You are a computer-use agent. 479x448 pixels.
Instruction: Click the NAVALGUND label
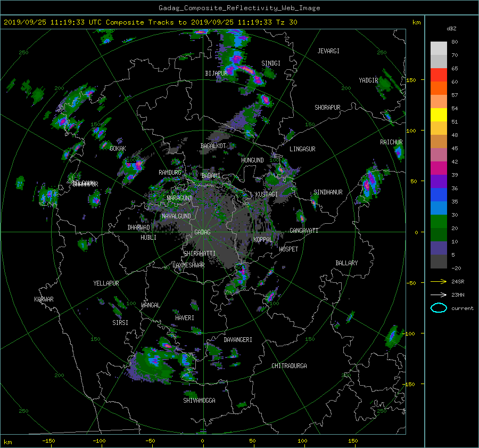176,216
